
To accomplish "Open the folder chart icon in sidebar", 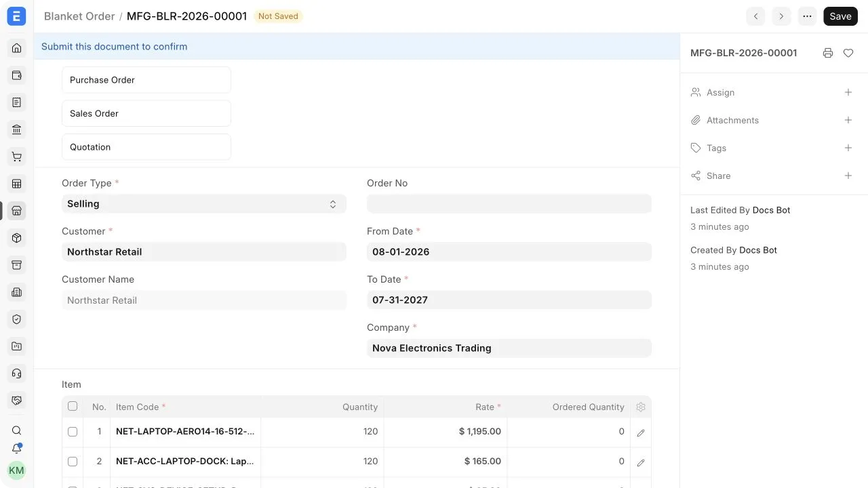I will click(x=17, y=346).
